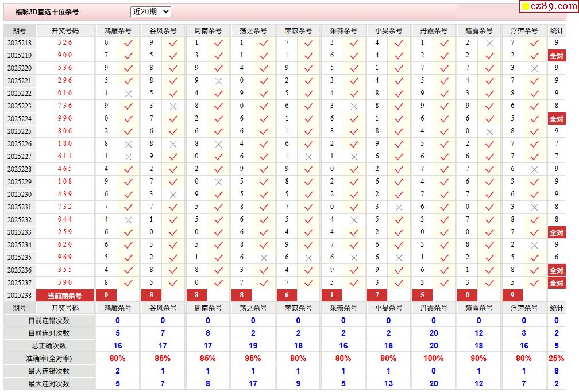This screenshot has height=392, width=579.
Task: Click the draw number 590 in row 2025237
Action: [x=65, y=282]
